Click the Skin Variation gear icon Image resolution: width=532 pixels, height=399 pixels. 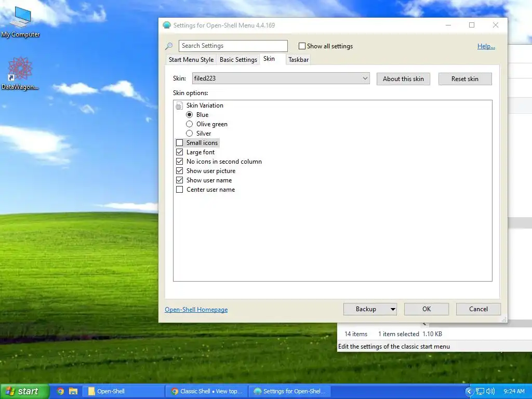[x=179, y=106]
